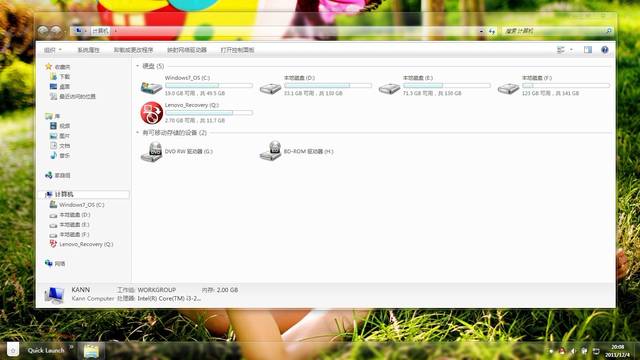
Task: Click the help question mark icon
Action: click(x=604, y=50)
